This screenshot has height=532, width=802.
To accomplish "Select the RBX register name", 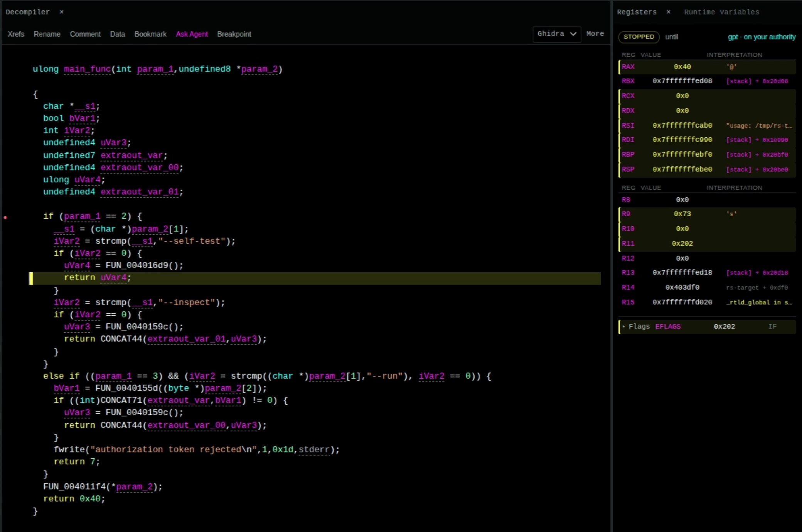I will [x=628, y=81].
